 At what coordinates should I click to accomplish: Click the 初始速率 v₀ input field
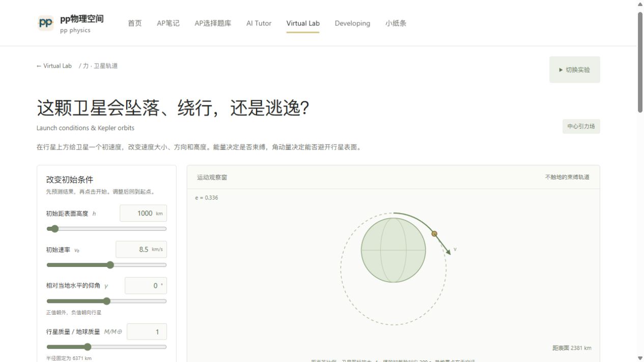[141, 250]
